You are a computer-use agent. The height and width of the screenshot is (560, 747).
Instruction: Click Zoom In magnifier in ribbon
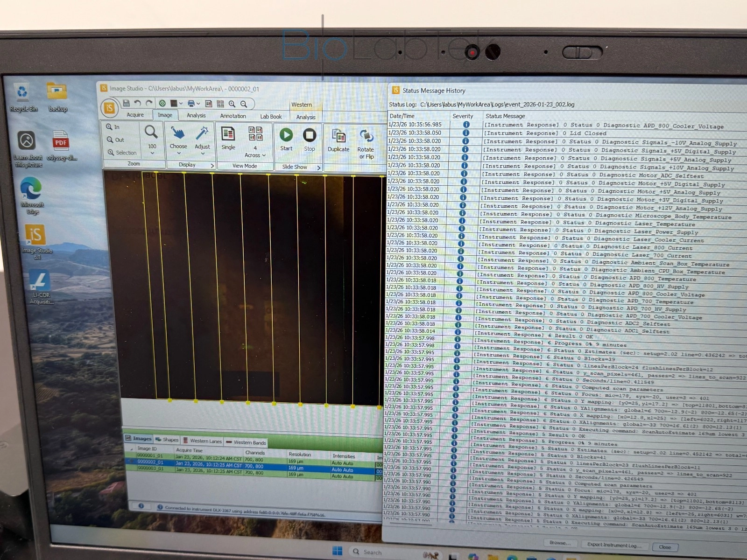(x=113, y=127)
